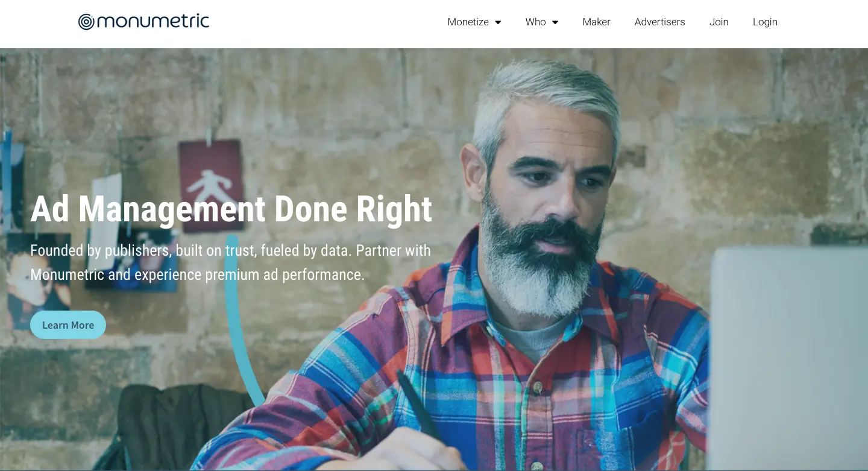This screenshot has height=471, width=868.
Task: Click the Monumetric wordmark text in header
Action: tap(153, 22)
